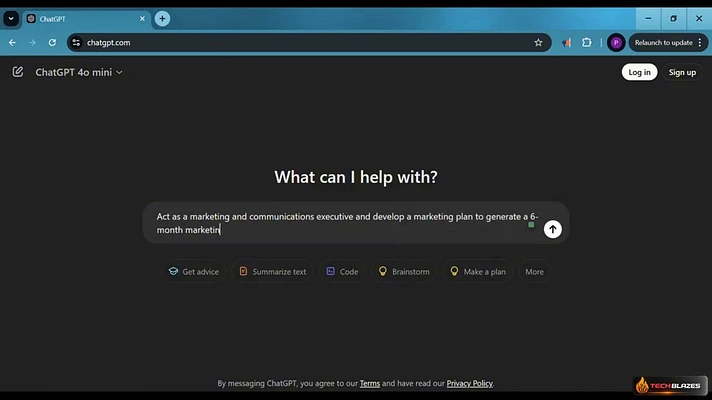Click the new chat compose icon

click(18, 72)
